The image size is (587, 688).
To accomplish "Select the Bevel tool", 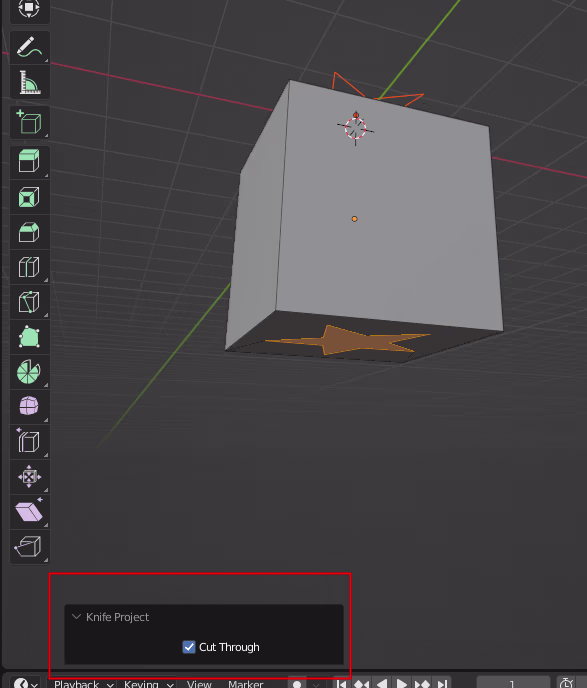I will (x=29, y=232).
